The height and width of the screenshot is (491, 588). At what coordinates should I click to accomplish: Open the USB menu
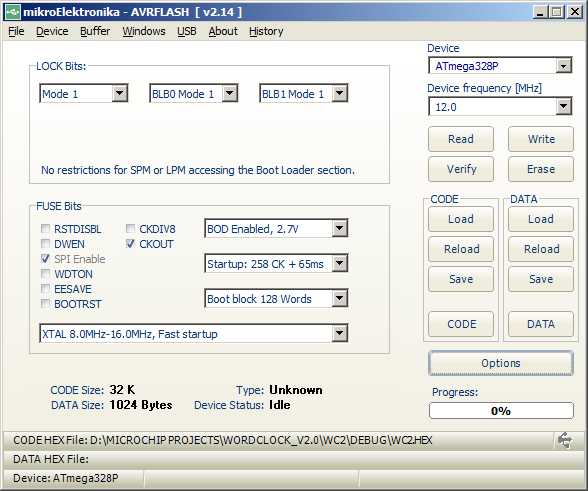click(x=187, y=31)
